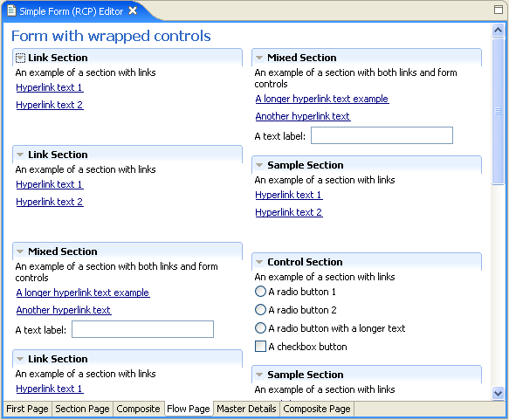Follow Hyperlink text 2 in first Link Section
This screenshot has height=420, width=509.
(x=50, y=105)
